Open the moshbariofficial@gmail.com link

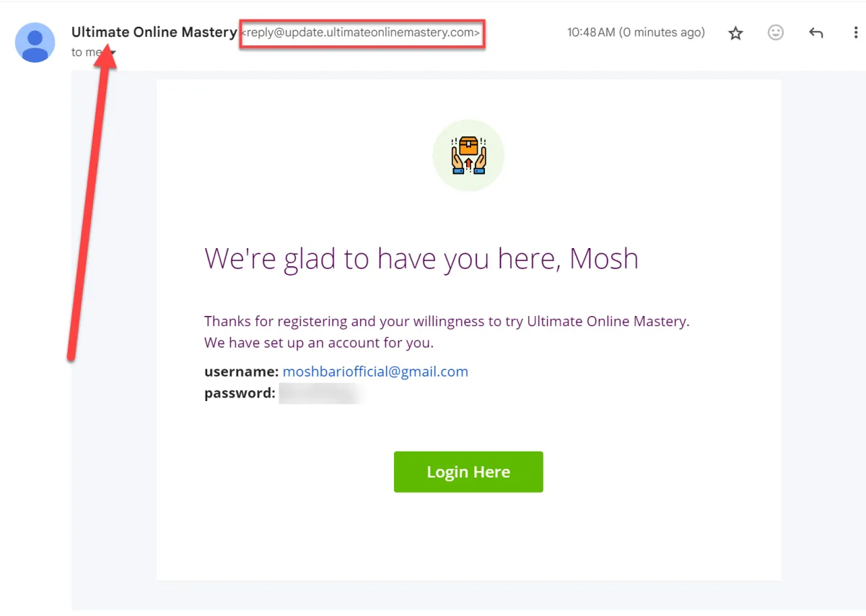[x=375, y=371]
